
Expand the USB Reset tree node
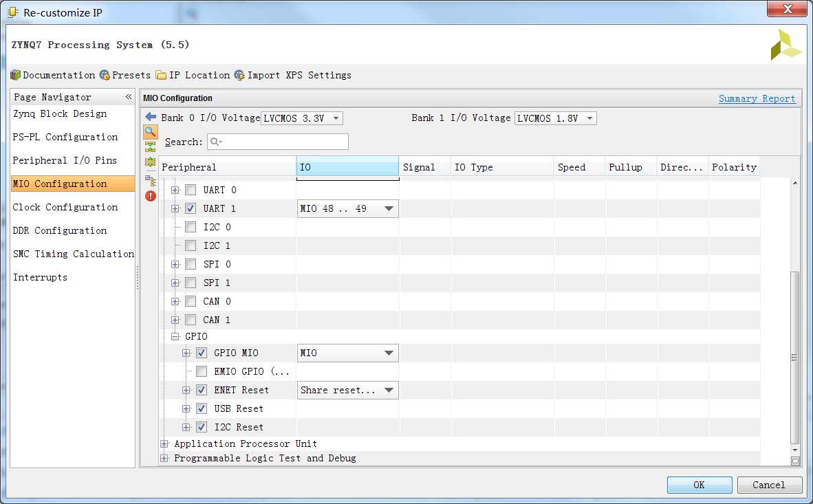pos(186,409)
